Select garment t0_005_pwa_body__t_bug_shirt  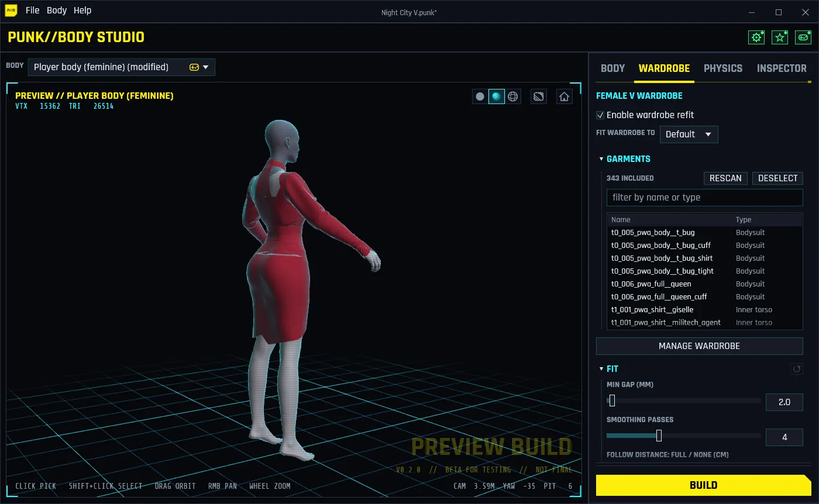point(704,258)
